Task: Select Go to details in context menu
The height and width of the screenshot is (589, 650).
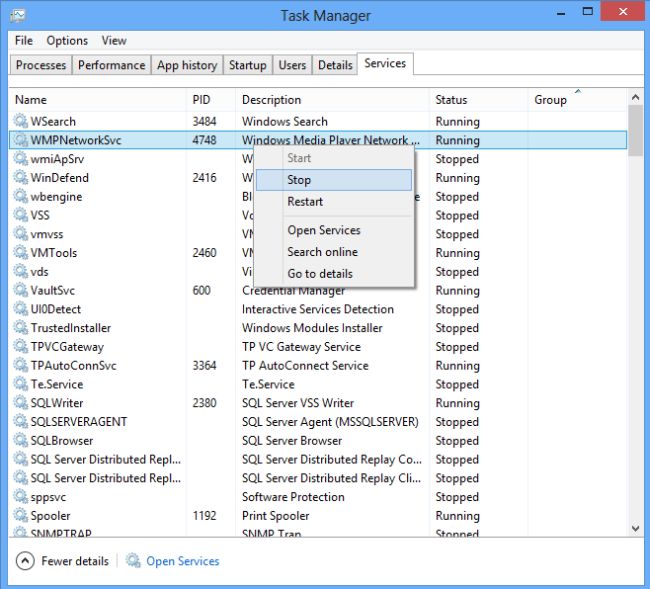Action: point(334,274)
